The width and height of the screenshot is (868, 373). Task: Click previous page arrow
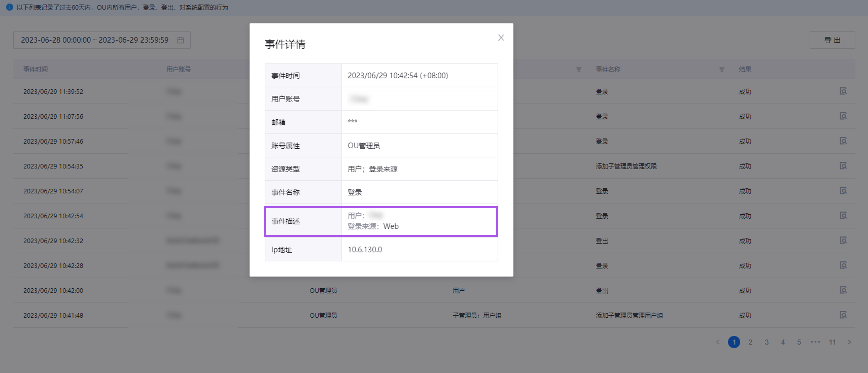coord(718,342)
